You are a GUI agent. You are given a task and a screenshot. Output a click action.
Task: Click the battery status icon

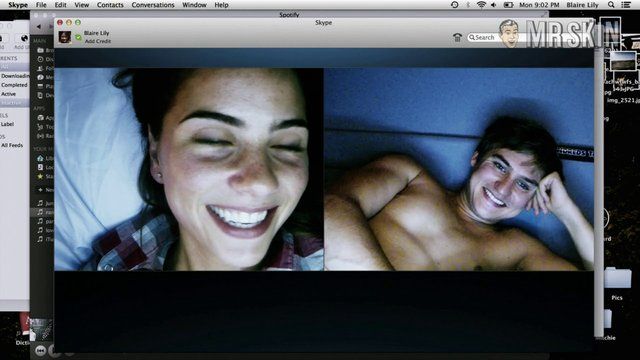click(508, 5)
